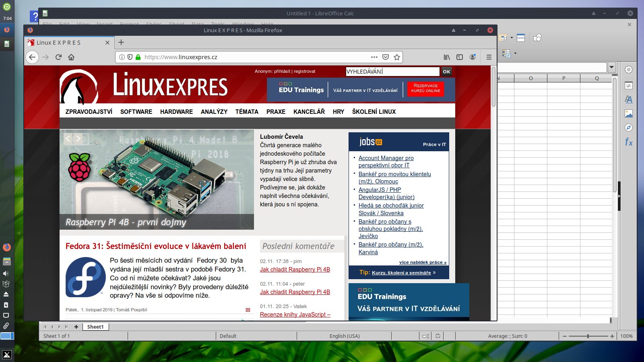Image resolution: width=644 pixels, height=362 pixels.
Task: Open HARDWARE section in site menu
Action: point(176,111)
